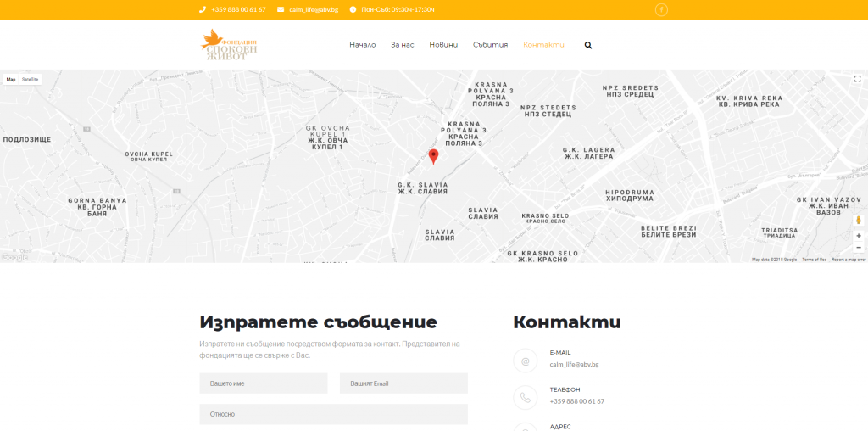Focus the Вашият Email input field

click(403, 383)
